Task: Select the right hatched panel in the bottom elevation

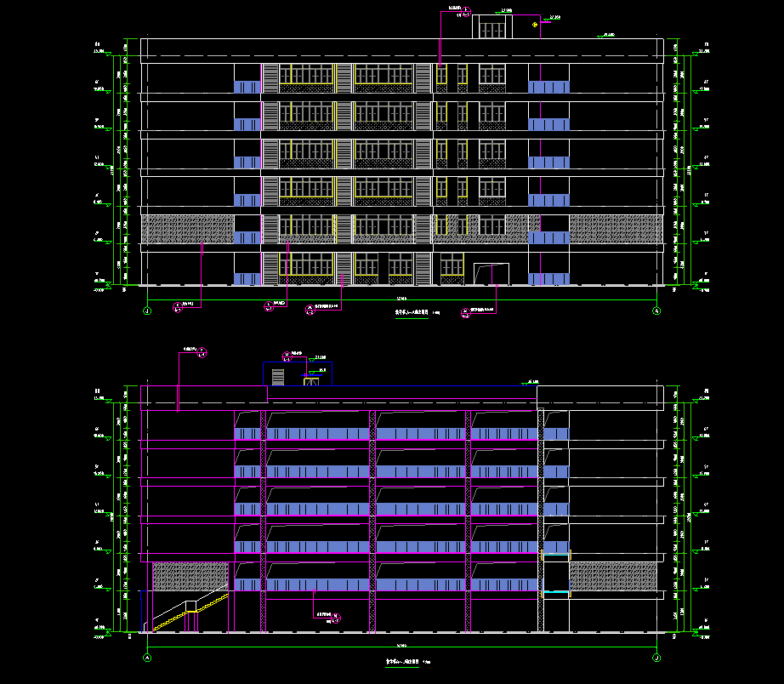Action: (x=613, y=576)
